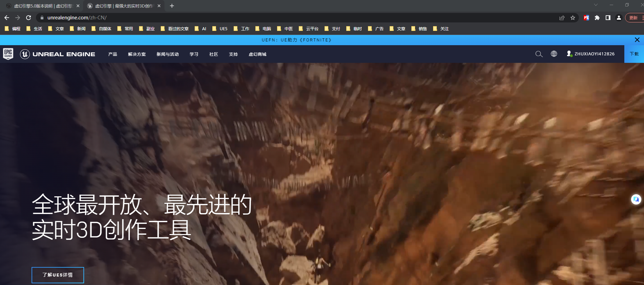Bookmark this page with the star icon

(x=573, y=18)
